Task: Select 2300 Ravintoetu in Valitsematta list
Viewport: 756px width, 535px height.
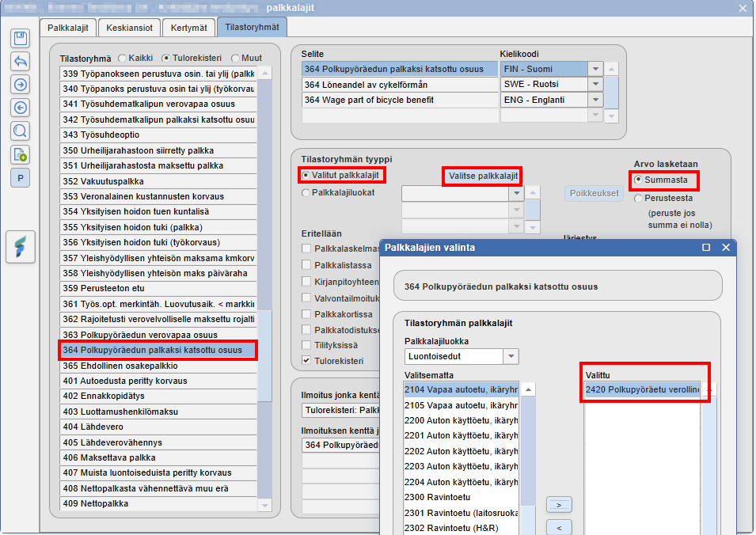Action: point(461,497)
